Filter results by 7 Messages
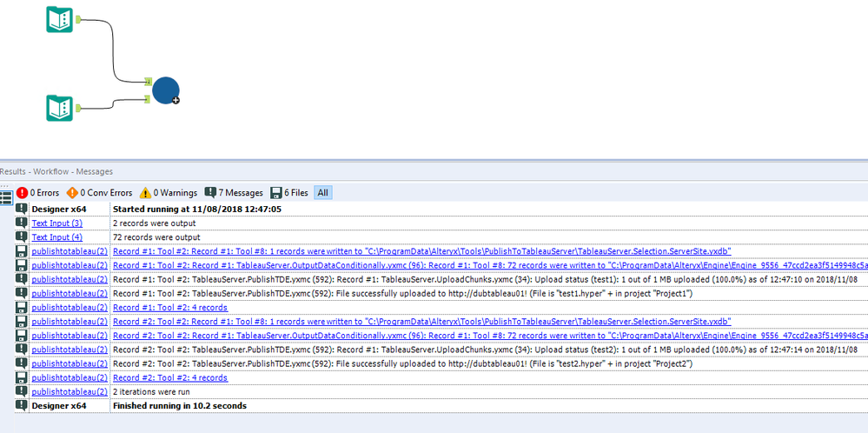 click(234, 193)
